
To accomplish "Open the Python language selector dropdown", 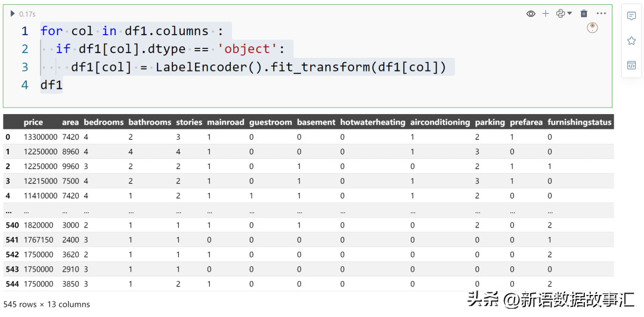I will click(x=564, y=14).
